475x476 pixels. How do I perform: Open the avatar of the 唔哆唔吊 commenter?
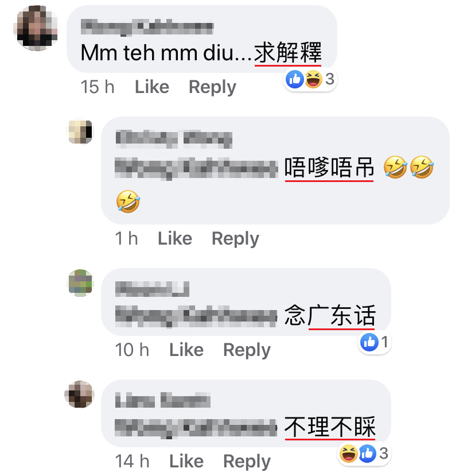(80, 131)
